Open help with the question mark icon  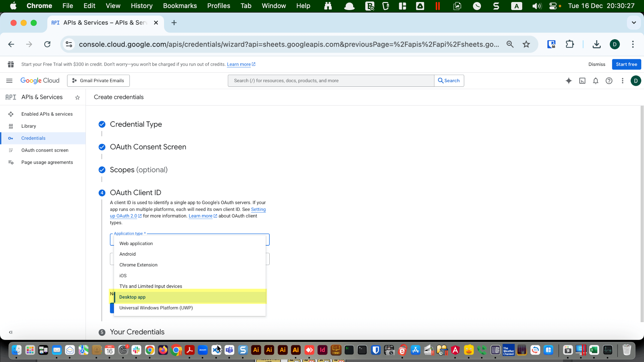609,80
